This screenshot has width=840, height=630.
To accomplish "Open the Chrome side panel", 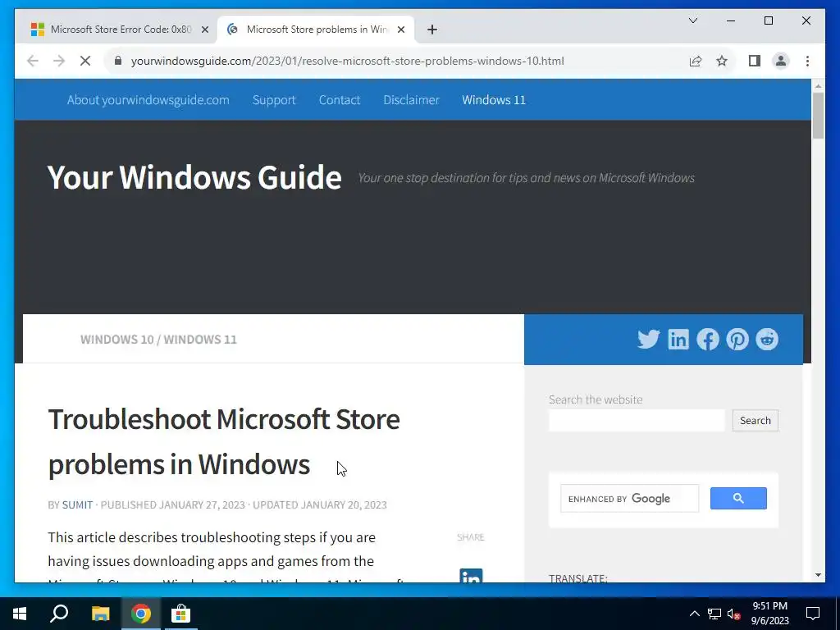I will pos(755,61).
